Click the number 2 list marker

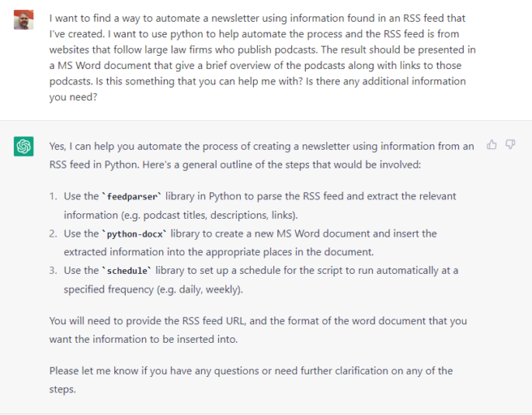[53, 233]
